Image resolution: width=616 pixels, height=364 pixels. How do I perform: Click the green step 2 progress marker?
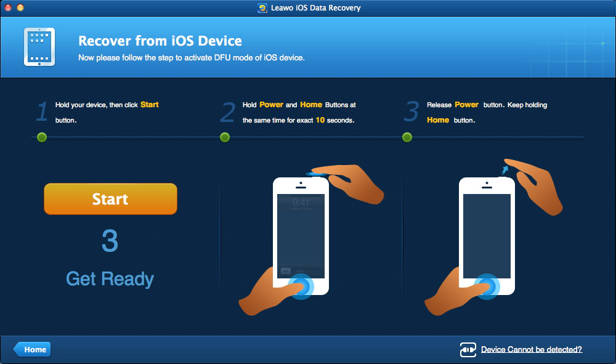point(225,137)
